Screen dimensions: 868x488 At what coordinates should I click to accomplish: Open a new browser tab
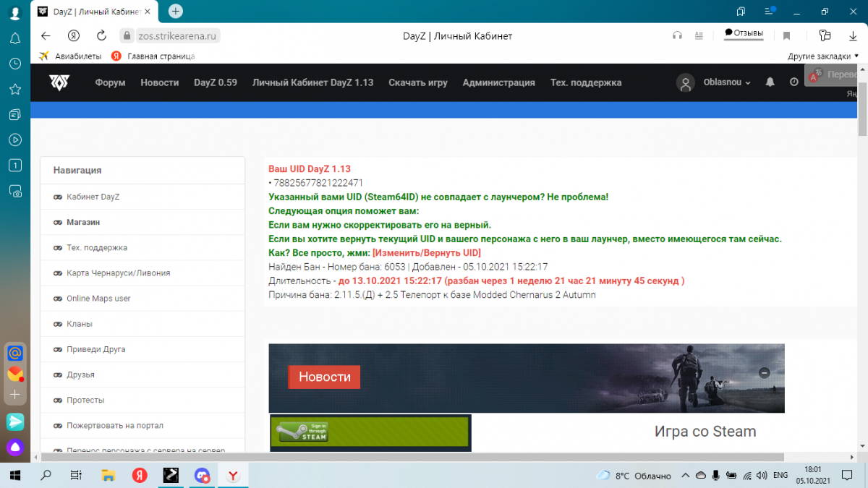coord(176,12)
